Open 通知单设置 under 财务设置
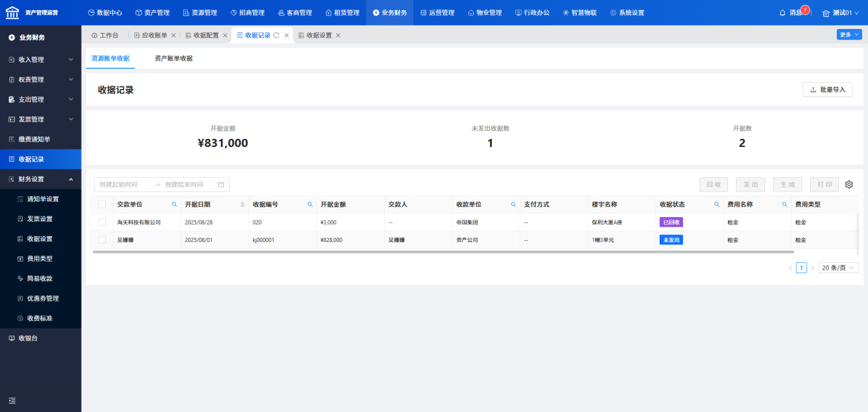 (41, 199)
